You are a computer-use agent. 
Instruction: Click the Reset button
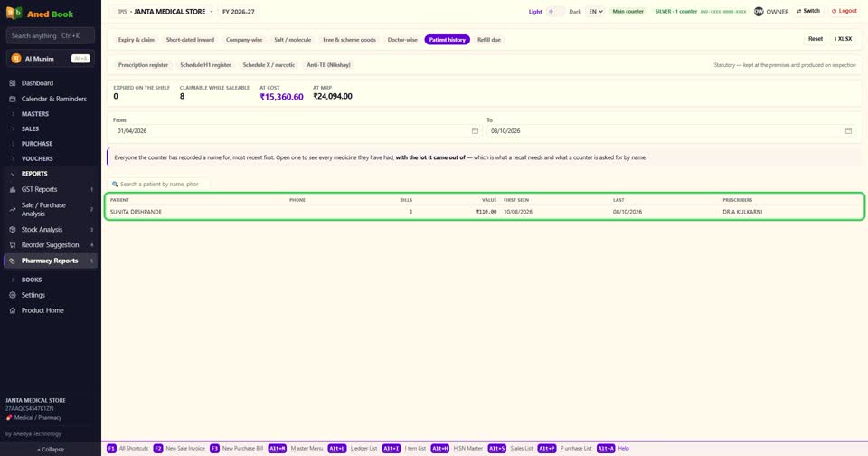point(816,39)
